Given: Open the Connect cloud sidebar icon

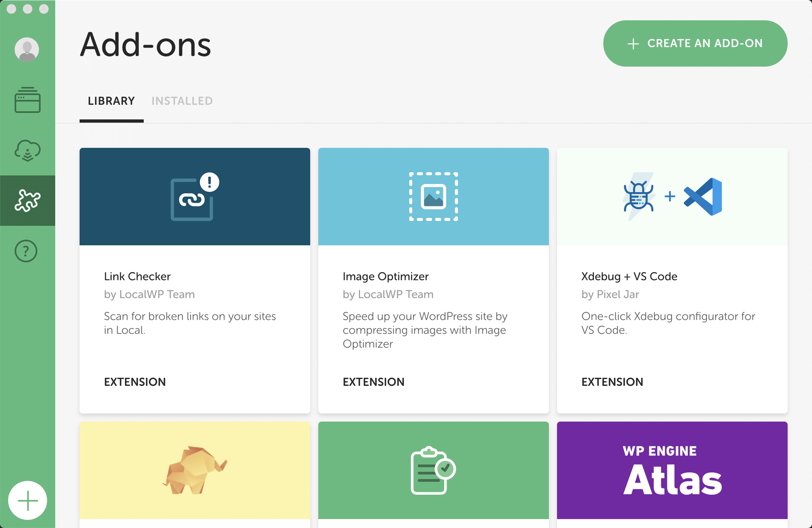Looking at the screenshot, I should pyautogui.click(x=27, y=150).
